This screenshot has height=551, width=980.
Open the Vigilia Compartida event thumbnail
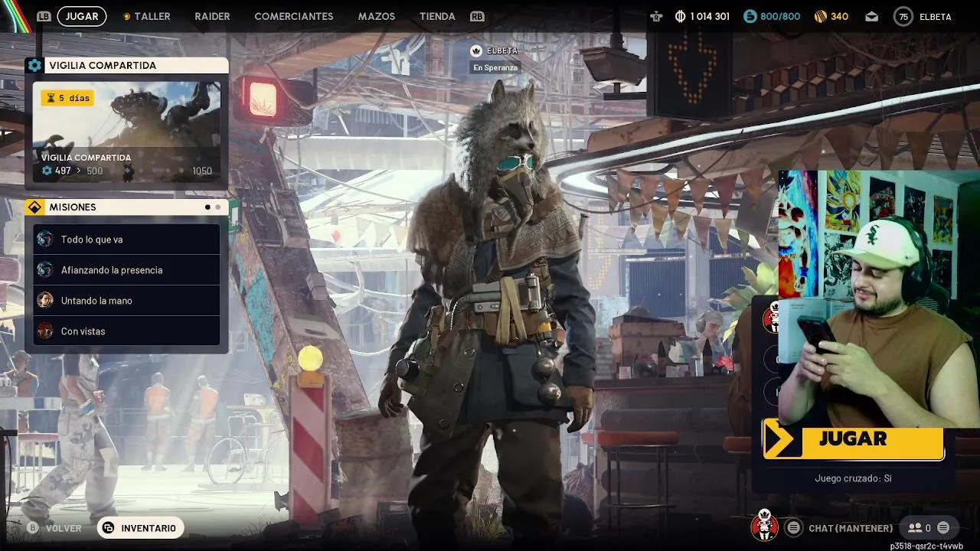point(126,132)
